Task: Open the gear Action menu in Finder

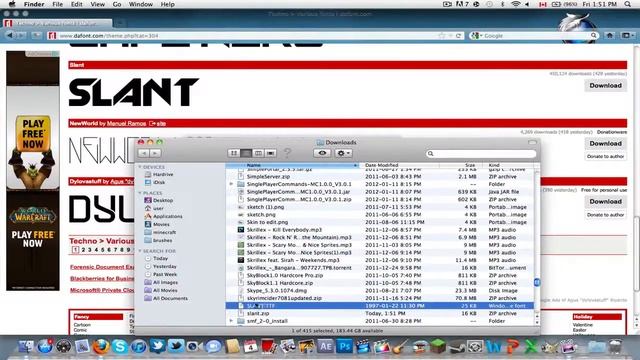Action: point(343,153)
